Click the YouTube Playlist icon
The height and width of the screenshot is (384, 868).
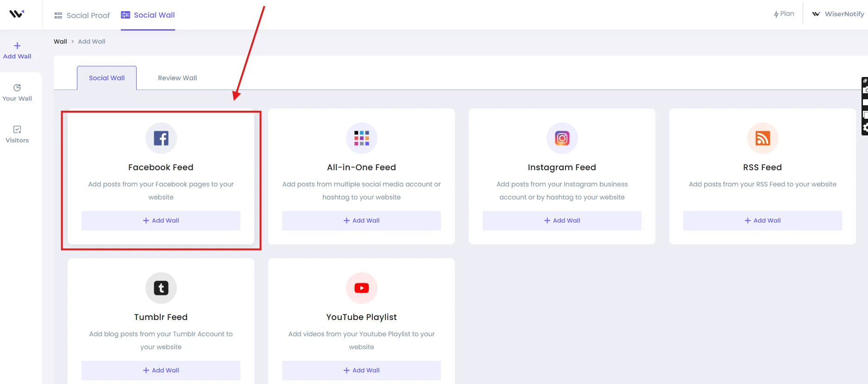click(x=361, y=288)
